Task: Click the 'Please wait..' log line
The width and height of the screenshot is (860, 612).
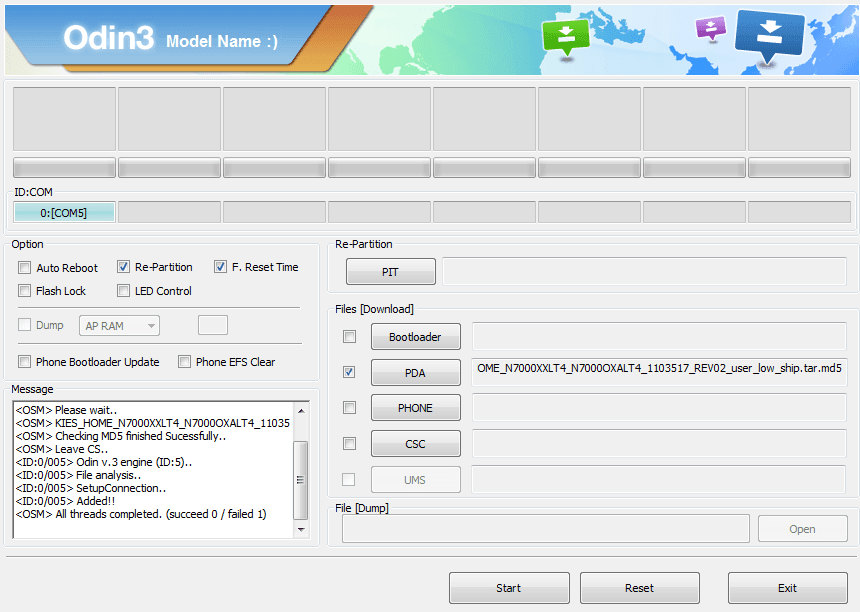Action: (66, 410)
